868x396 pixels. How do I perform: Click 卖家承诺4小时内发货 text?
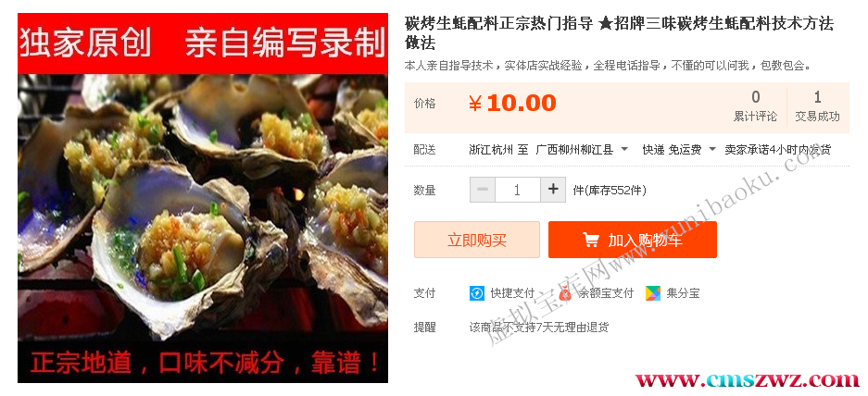point(778,149)
